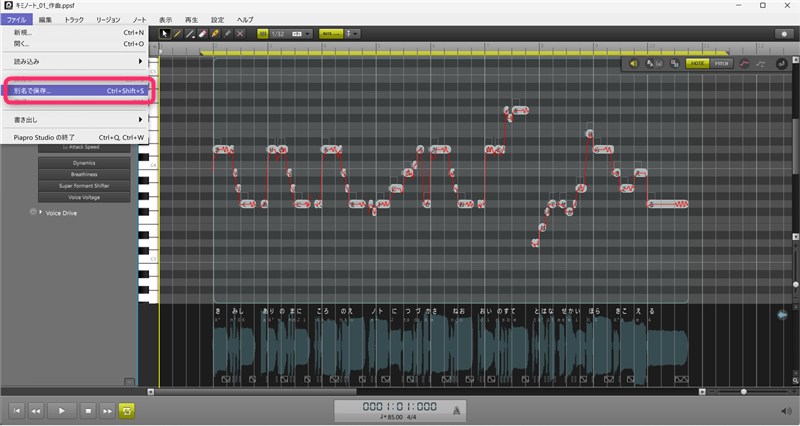Open the ヘルプ menu
This screenshot has width=800, height=426.
(245, 19)
